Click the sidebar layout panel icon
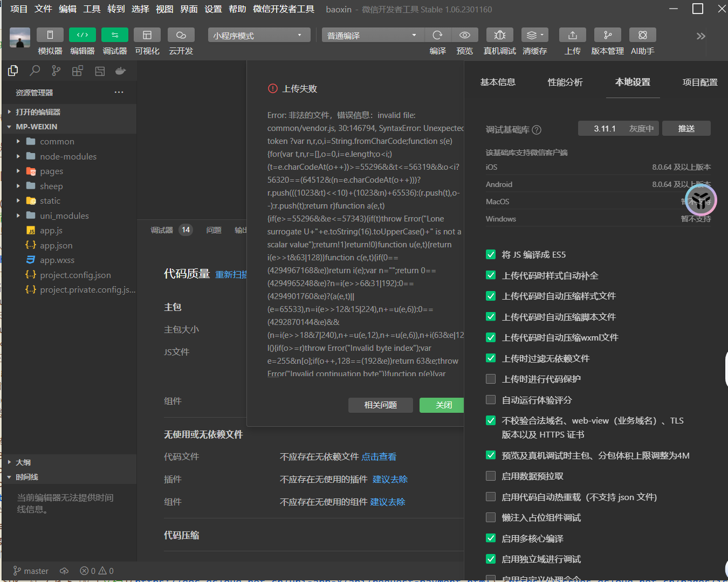Screen dimensions: 728x582 point(100,71)
